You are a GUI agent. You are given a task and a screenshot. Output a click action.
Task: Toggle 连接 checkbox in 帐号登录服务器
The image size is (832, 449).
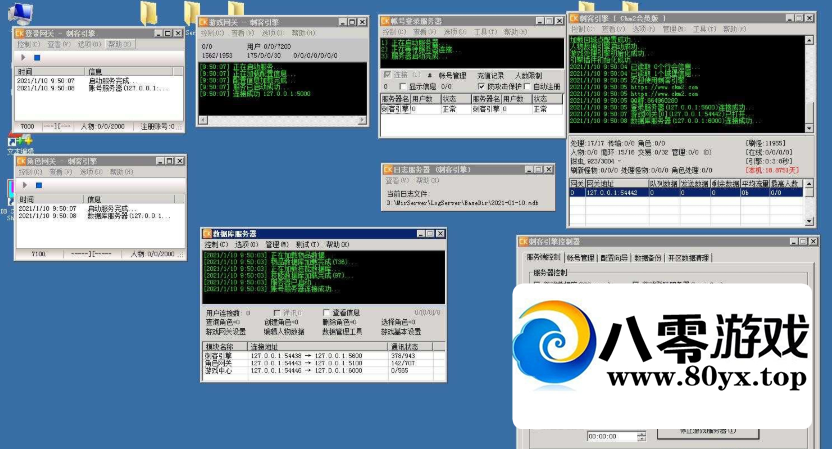pos(387,75)
